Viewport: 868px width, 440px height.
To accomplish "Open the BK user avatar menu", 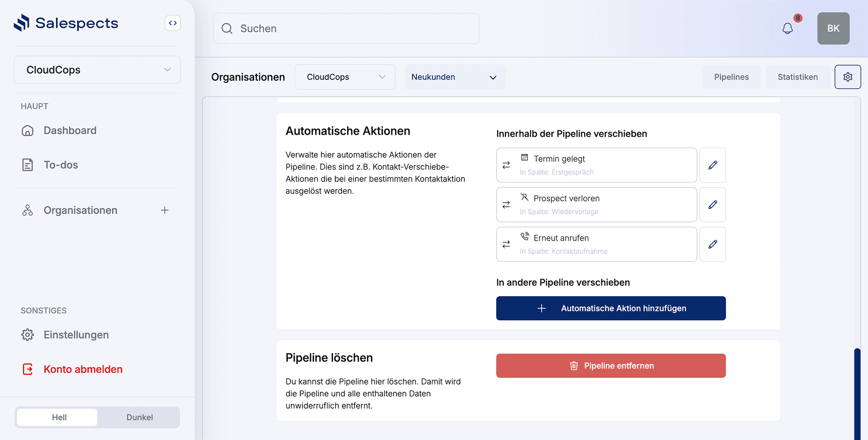I will click(833, 28).
